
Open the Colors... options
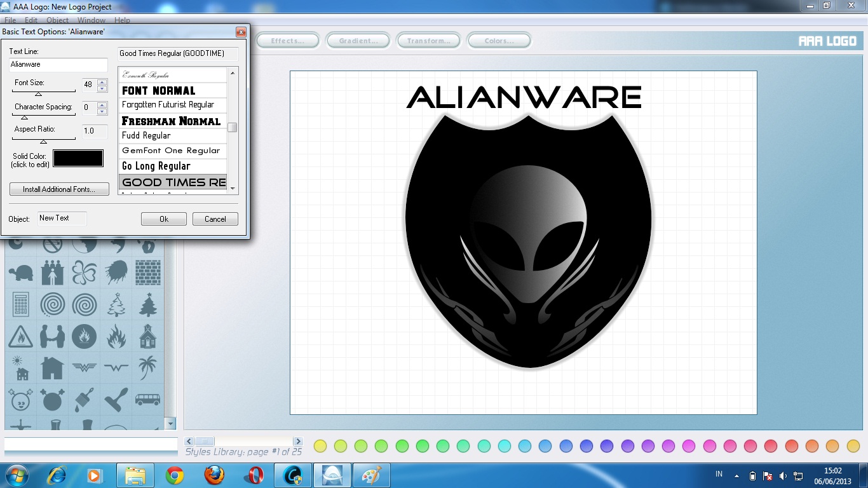pos(499,41)
